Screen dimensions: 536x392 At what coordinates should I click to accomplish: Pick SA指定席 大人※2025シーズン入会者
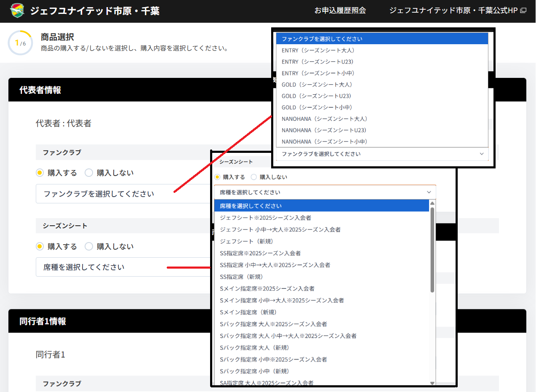tap(322, 382)
